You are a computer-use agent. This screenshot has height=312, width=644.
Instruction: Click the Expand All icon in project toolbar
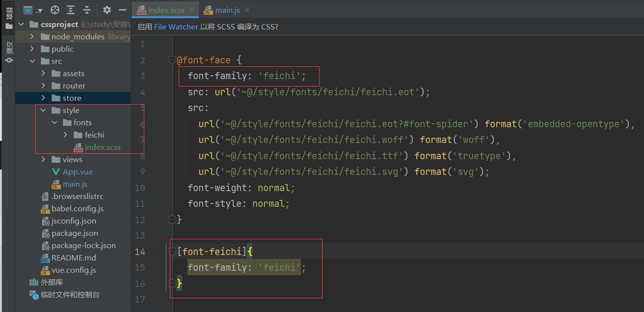pyautogui.click(x=71, y=10)
